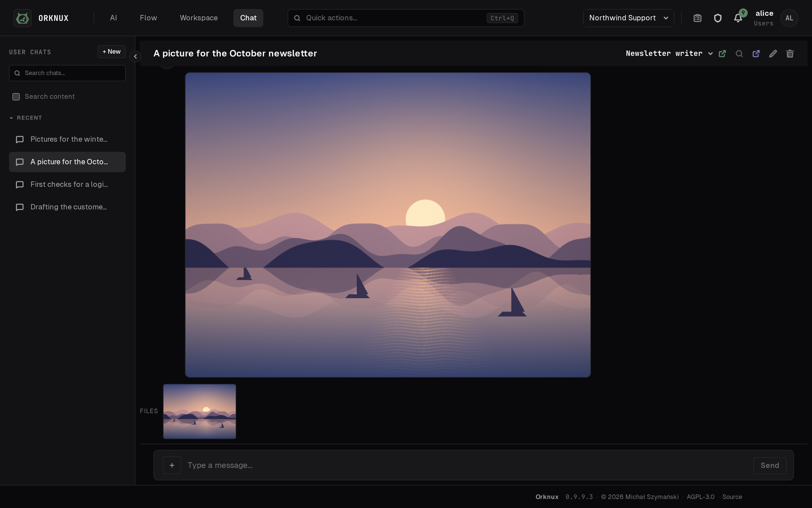
Task: Click the Send button
Action: [x=770, y=465]
